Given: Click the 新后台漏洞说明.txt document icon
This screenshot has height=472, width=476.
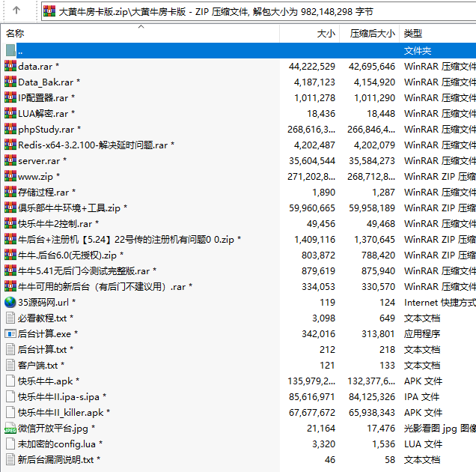Looking at the screenshot, I should (x=10, y=459).
